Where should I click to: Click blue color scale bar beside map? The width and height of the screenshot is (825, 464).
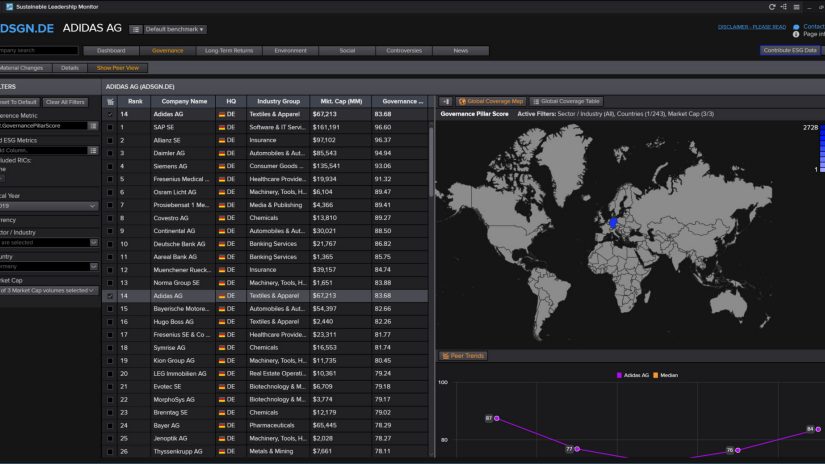coord(822,149)
